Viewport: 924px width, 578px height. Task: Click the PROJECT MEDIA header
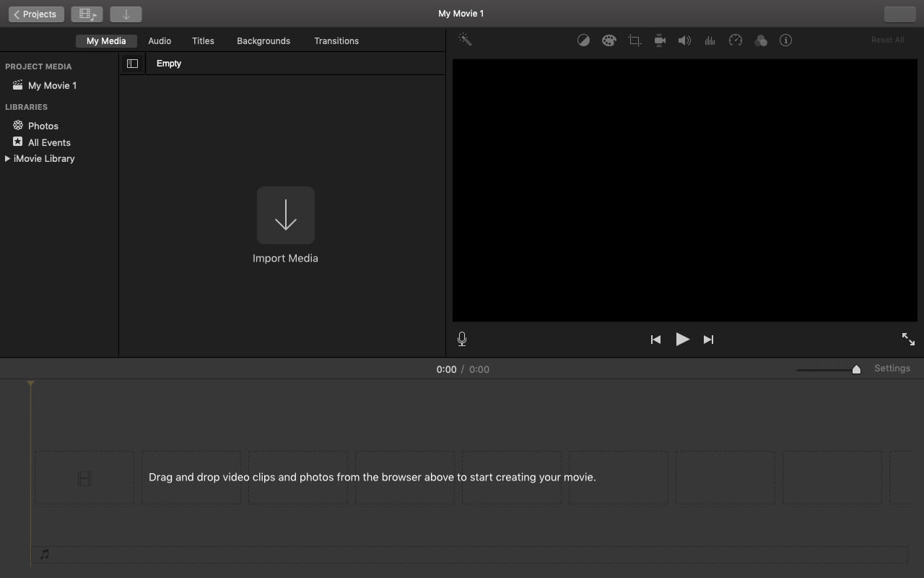[38, 66]
